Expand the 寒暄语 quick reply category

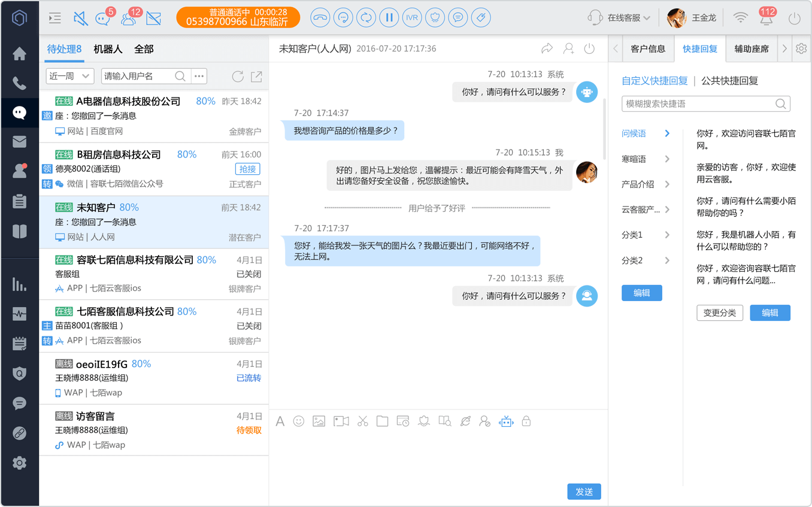tap(646, 159)
